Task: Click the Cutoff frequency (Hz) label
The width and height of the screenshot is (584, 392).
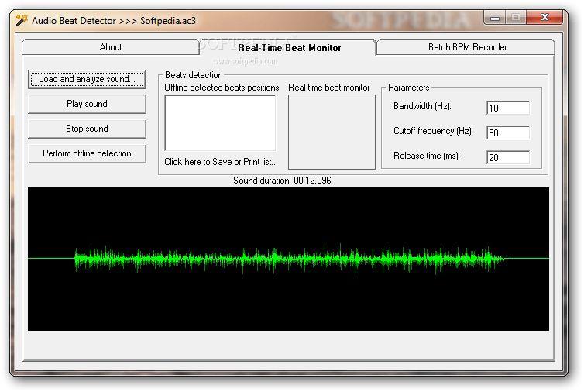Action: pyautogui.click(x=433, y=131)
